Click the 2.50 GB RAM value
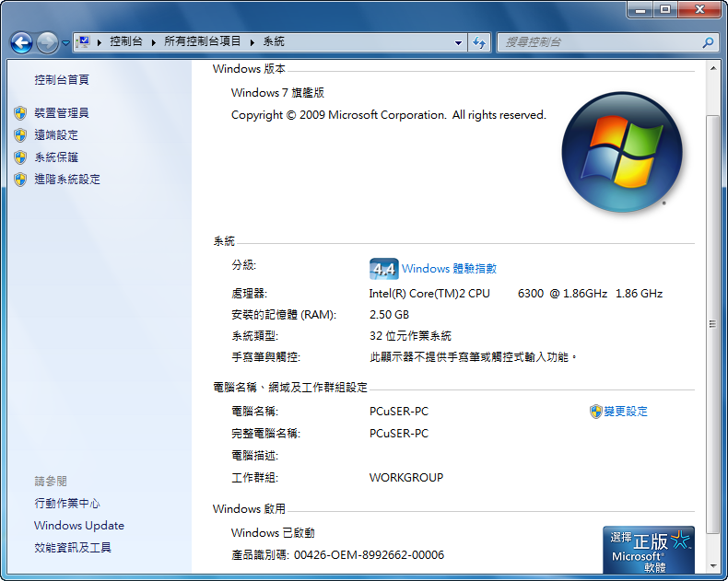 (x=389, y=315)
